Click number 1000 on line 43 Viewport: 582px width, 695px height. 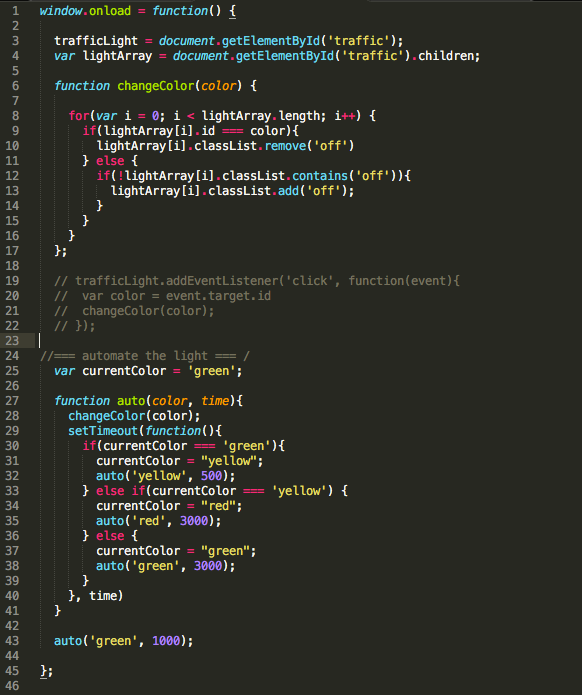click(166, 641)
